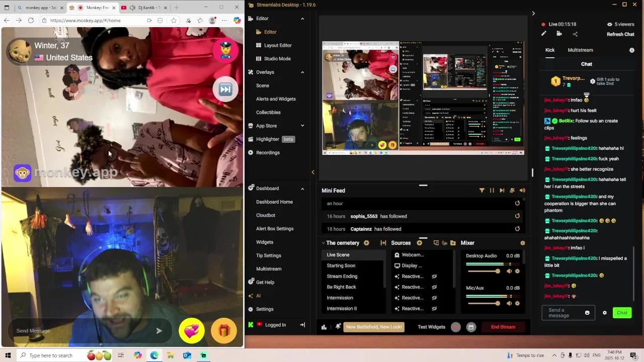Collapse the Dashboard section in sidebar
This screenshot has width=644, height=362.
click(x=302, y=189)
